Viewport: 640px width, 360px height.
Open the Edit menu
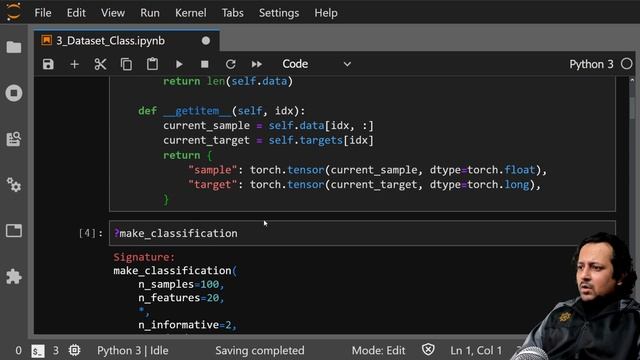(x=76, y=13)
